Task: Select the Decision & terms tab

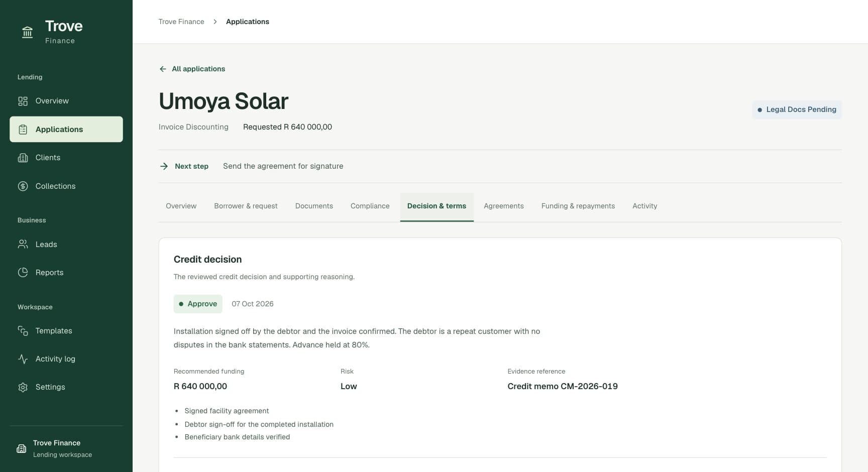Action: click(x=437, y=206)
